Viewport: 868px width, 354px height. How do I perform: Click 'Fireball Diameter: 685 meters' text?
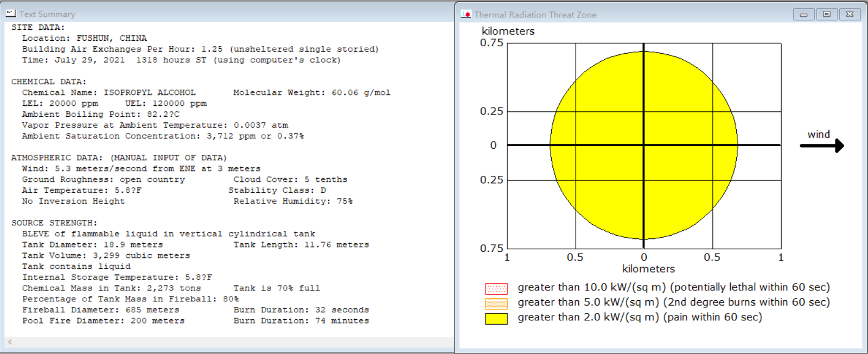pyautogui.click(x=100, y=309)
